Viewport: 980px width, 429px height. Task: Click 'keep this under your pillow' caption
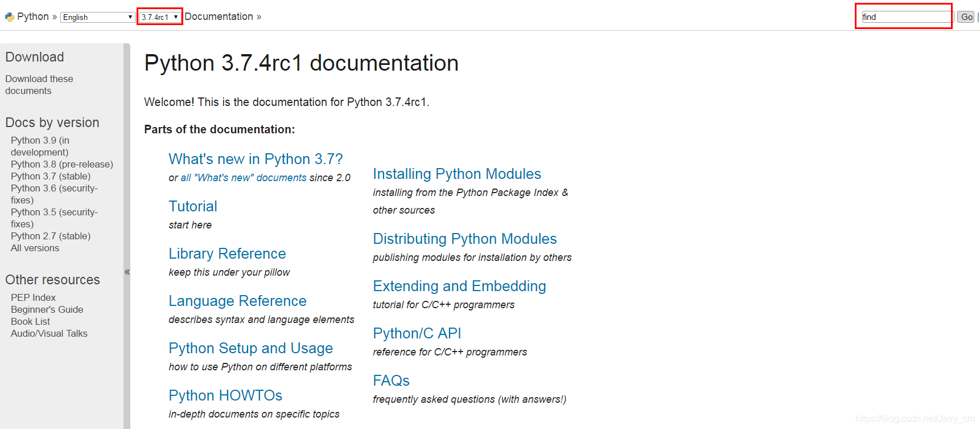pos(229,272)
